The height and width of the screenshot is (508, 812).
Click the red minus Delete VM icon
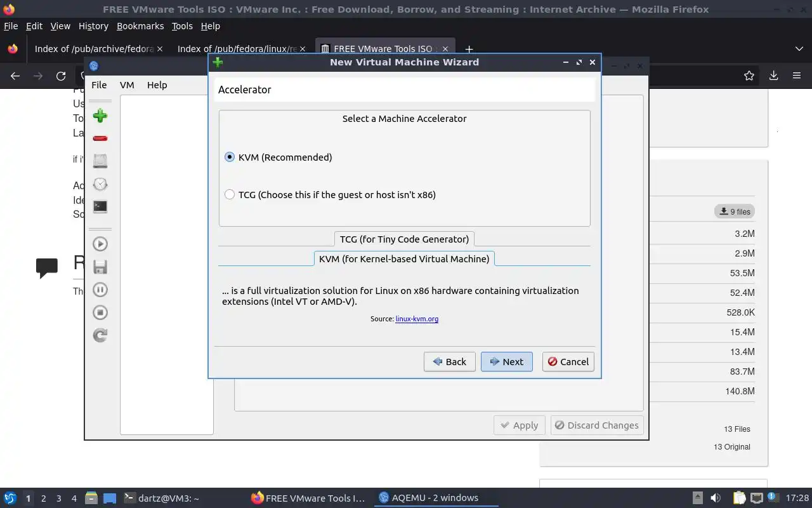pyautogui.click(x=100, y=138)
